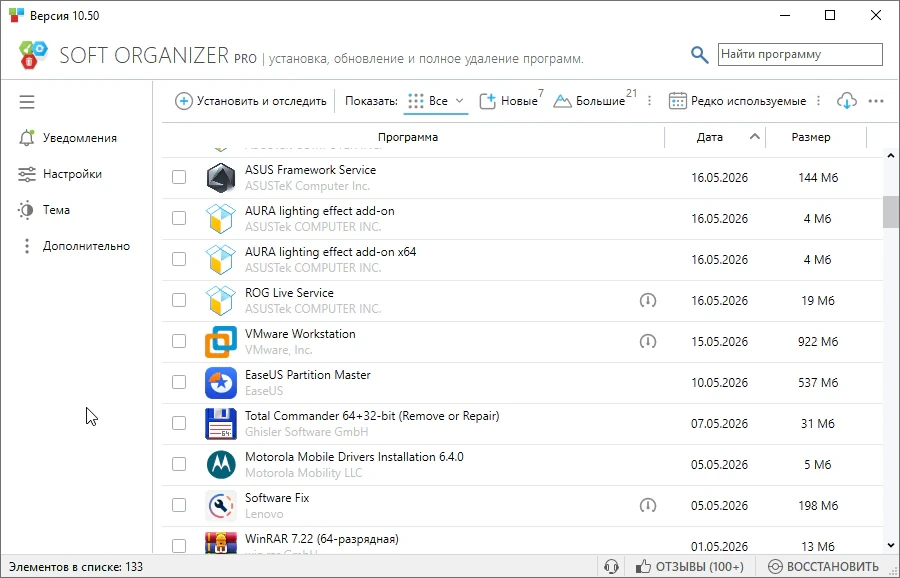Screen dimensions: 900x578
Task: Click the scroll down arrow of the list
Action: click(891, 545)
